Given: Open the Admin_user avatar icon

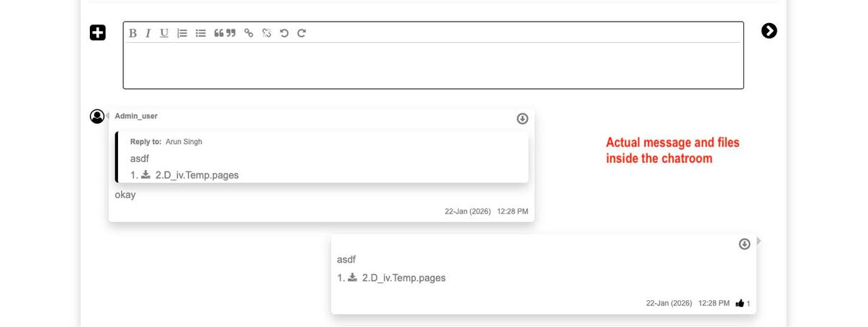Looking at the screenshot, I should 97,116.
